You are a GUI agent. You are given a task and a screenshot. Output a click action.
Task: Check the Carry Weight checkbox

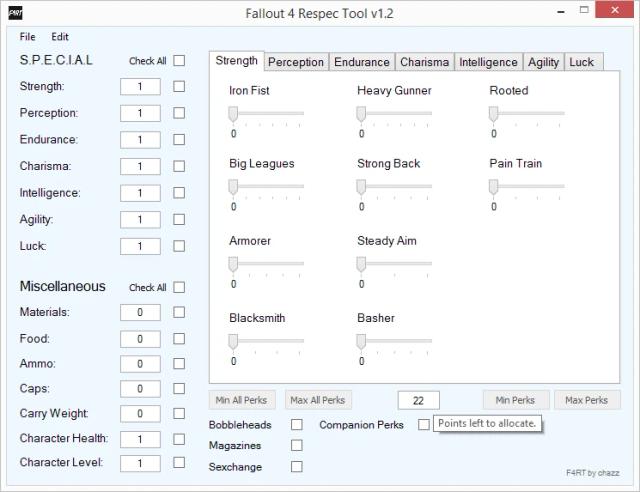(179, 414)
